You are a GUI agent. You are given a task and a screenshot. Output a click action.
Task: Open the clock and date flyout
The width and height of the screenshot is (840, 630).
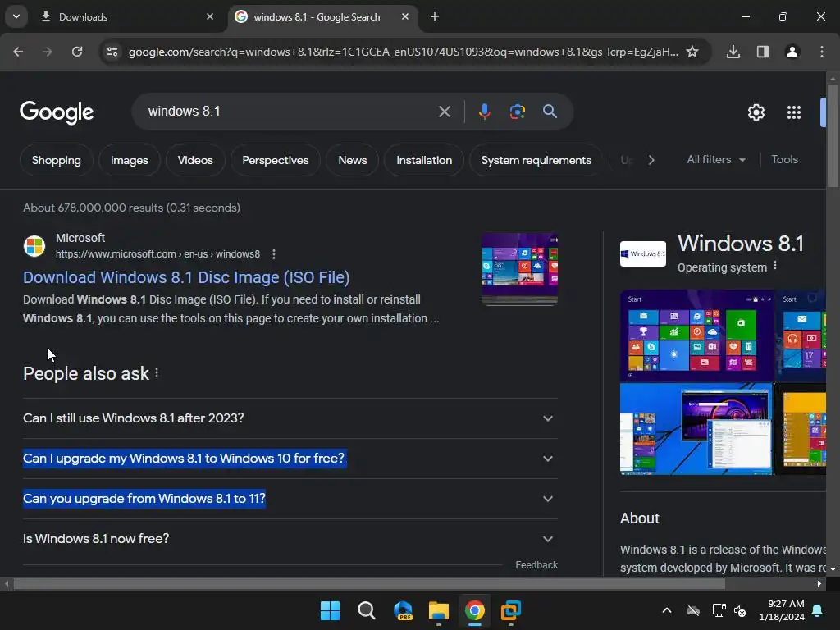(781, 610)
